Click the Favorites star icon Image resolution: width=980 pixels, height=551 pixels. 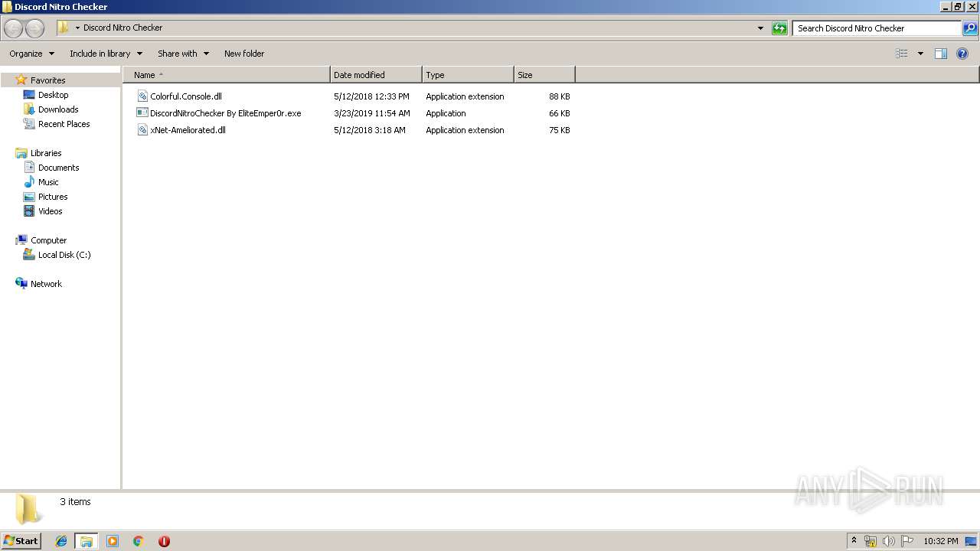pos(21,80)
